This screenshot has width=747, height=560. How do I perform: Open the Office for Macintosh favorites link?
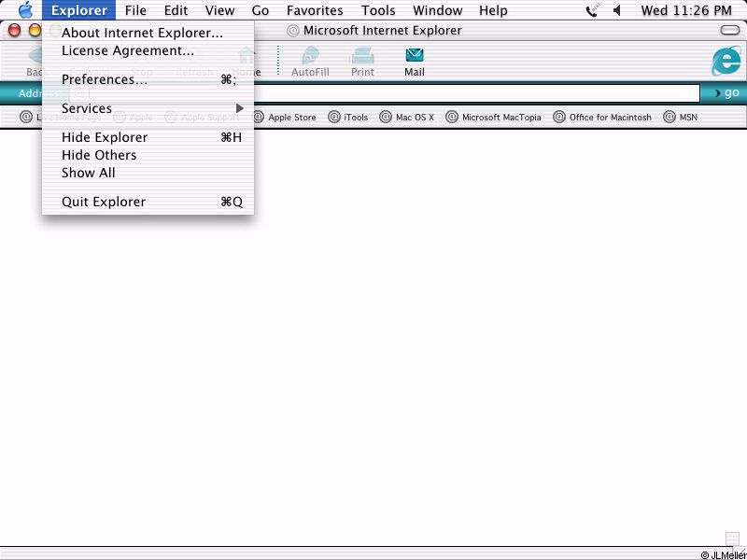[x=602, y=118]
